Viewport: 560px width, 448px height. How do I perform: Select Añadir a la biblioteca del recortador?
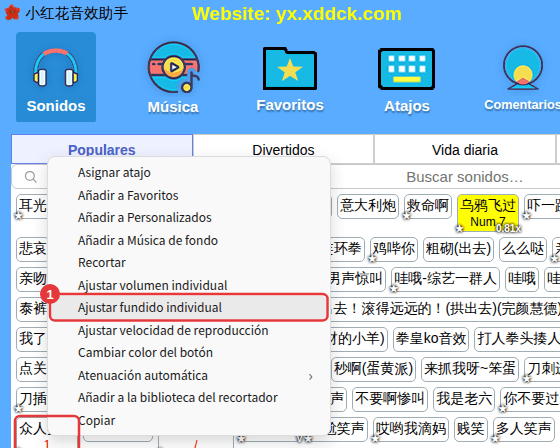point(189,398)
